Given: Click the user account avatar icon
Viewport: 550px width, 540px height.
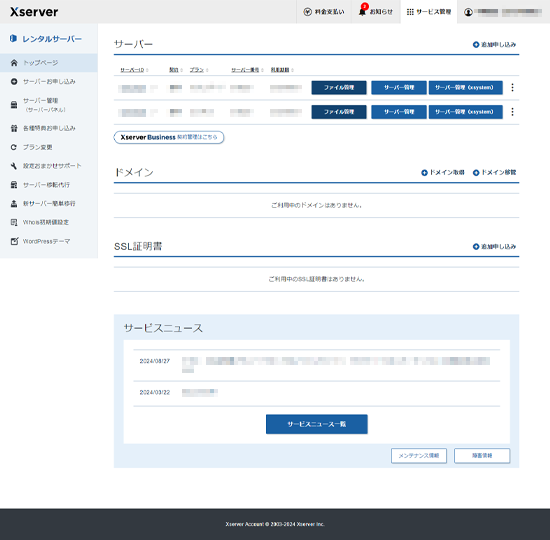Looking at the screenshot, I should [468, 12].
